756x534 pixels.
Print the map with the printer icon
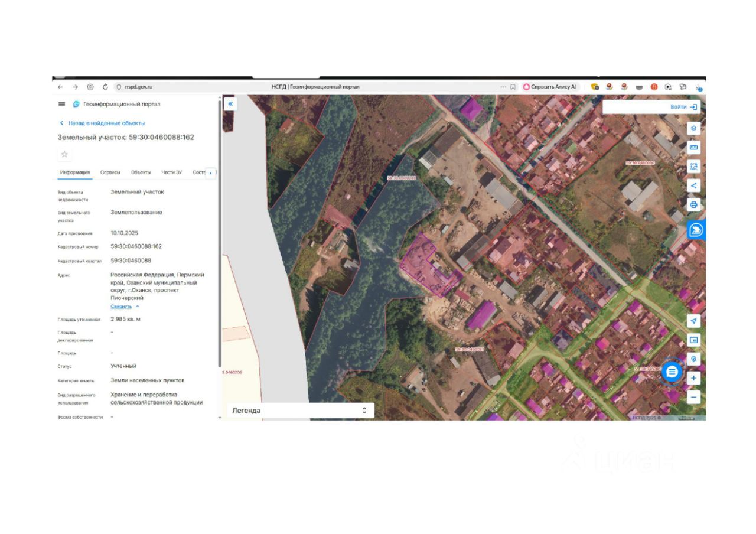pos(694,204)
